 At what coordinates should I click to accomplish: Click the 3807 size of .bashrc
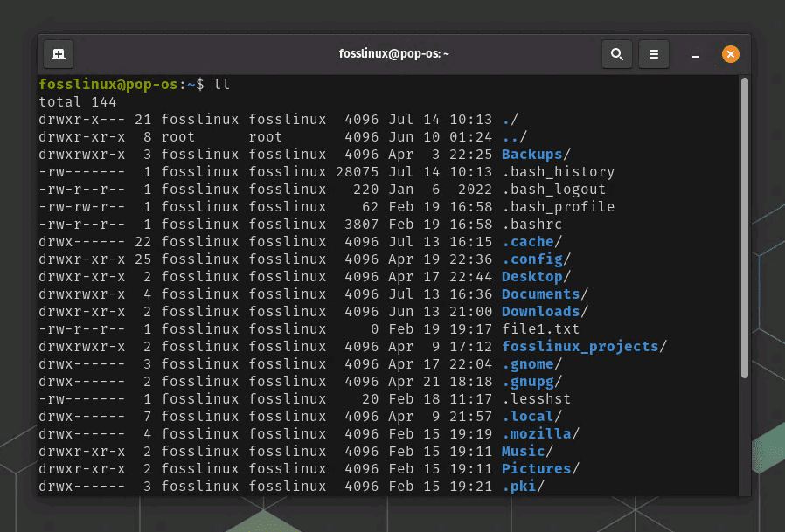(x=361, y=225)
